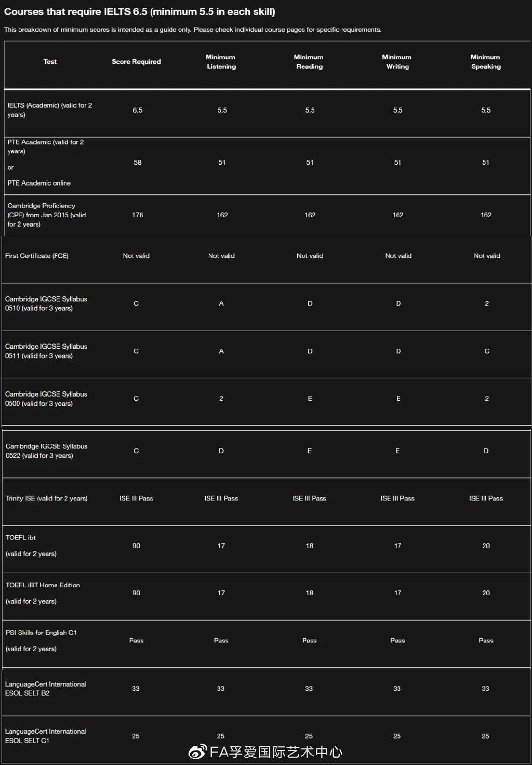Select the Minimum Listening column header
Viewport: 532px width, 765px height.
(221, 62)
